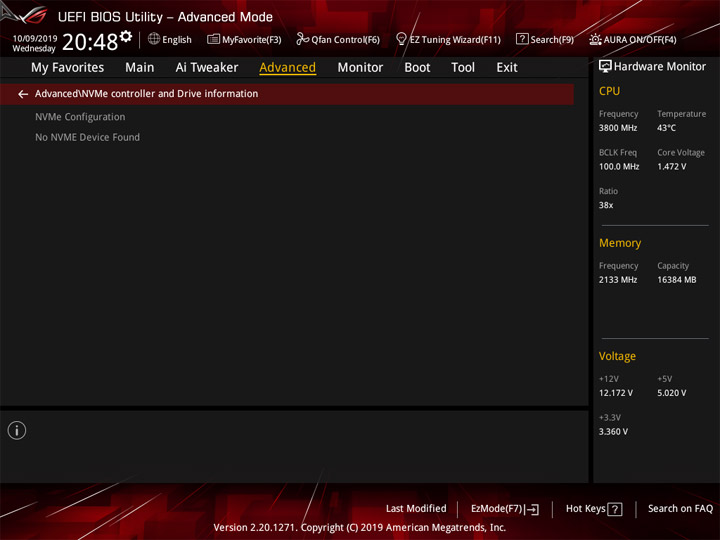Click Search on FAQ link
720x540 pixels.
pos(680,509)
